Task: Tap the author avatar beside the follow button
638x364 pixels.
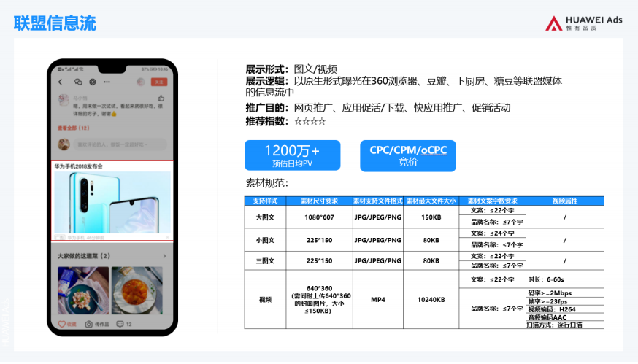Action: coord(140,82)
